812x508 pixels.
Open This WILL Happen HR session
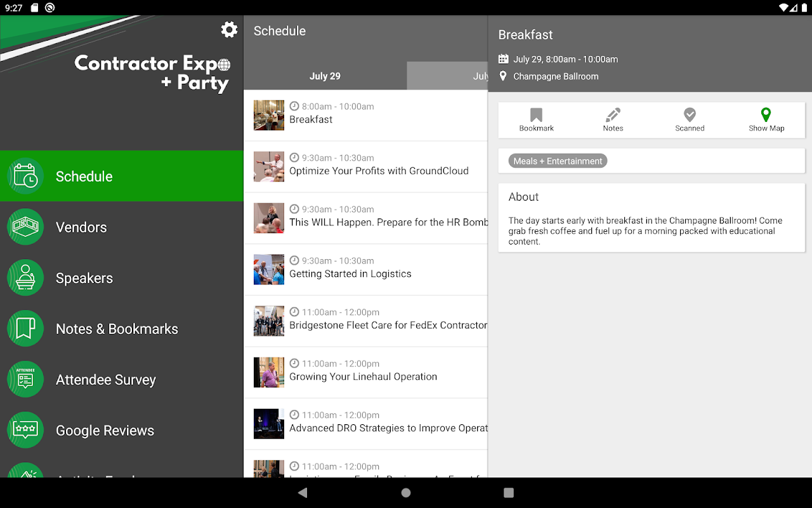click(x=365, y=218)
